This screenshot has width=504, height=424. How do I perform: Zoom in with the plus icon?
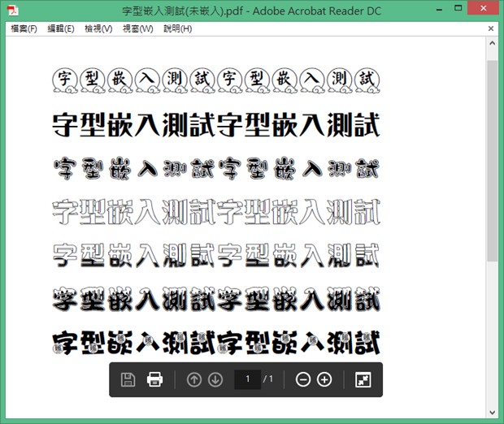tap(324, 379)
